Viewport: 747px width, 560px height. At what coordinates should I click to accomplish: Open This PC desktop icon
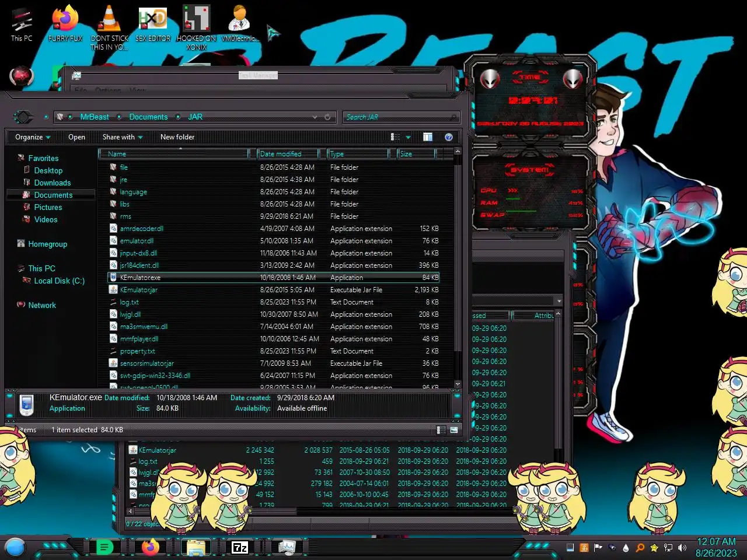pos(22,24)
